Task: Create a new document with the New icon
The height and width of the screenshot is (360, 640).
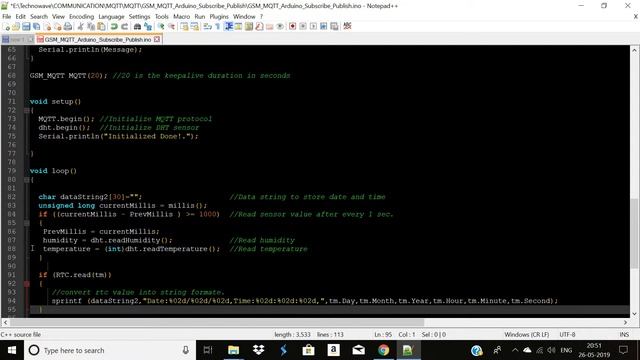Action: tap(6, 27)
